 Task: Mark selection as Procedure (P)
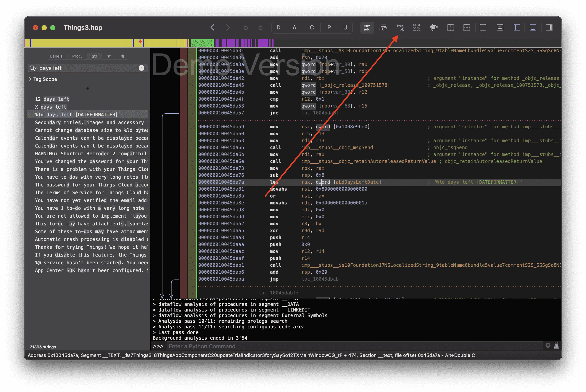329,27
